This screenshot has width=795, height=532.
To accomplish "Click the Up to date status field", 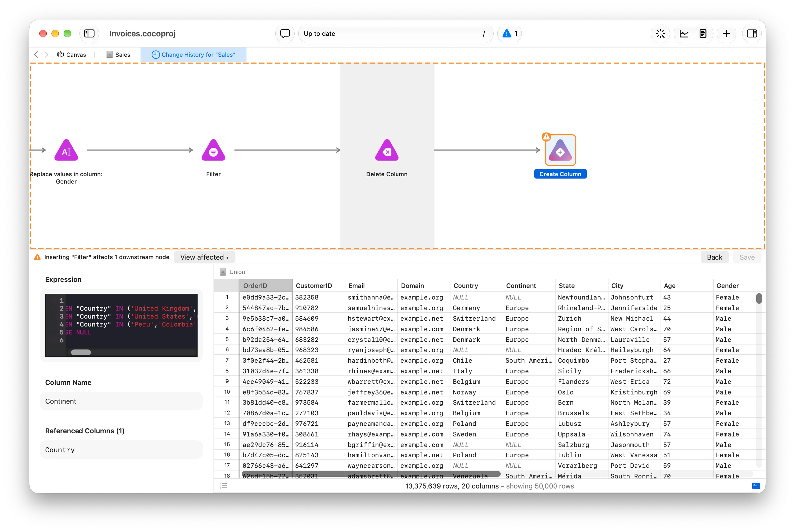I will tap(396, 33).
